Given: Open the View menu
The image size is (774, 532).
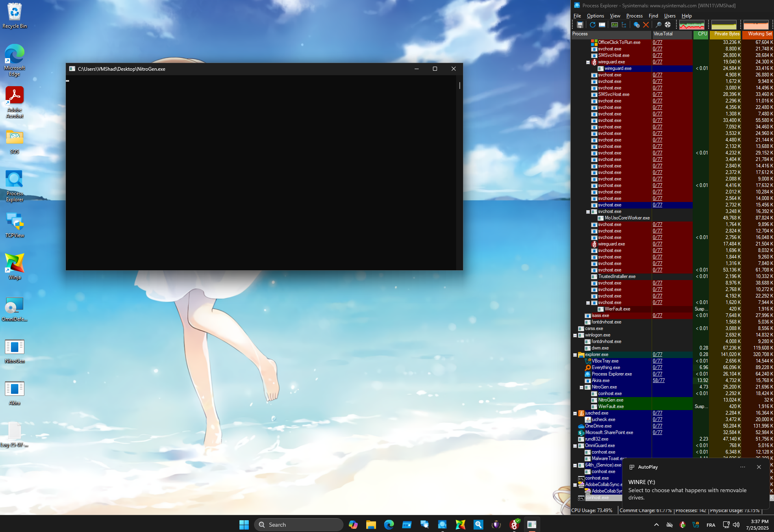Looking at the screenshot, I should (x=615, y=16).
